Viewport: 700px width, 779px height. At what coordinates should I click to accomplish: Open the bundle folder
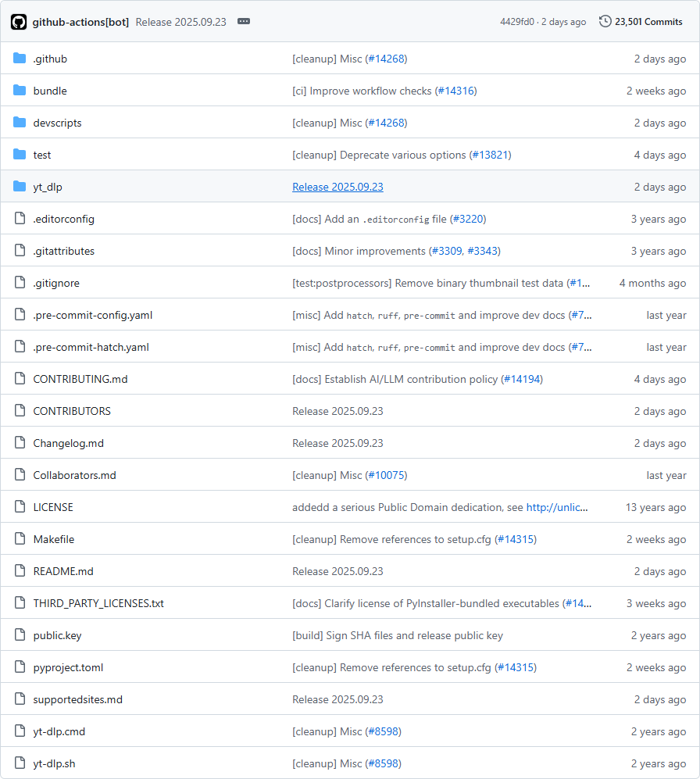50,91
